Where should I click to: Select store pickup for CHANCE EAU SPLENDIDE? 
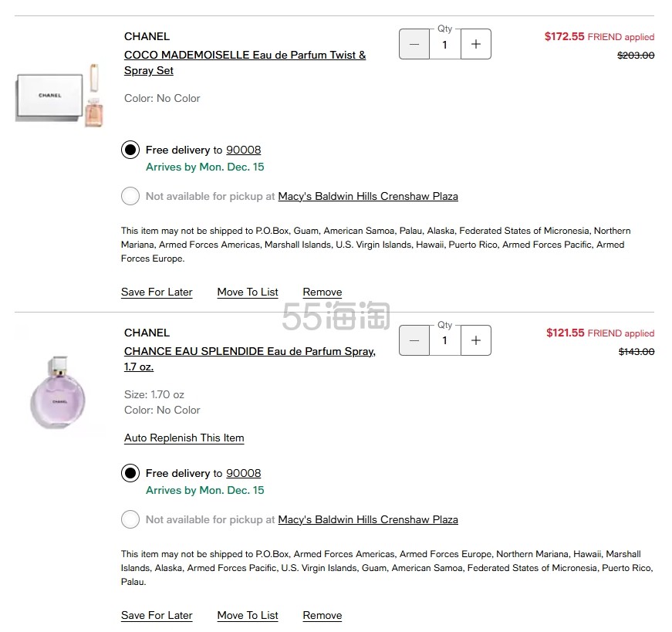pos(130,520)
